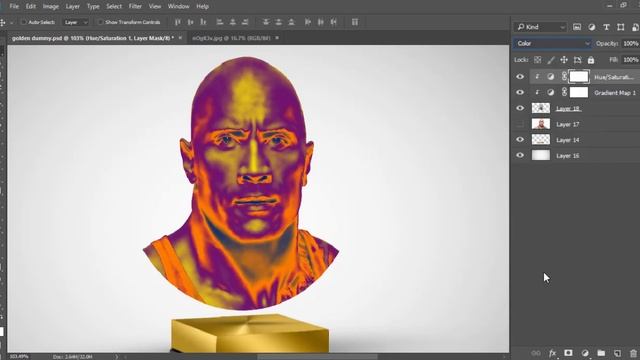Click the Fill 100% field
The height and width of the screenshot is (360, 640).
[630, 60]
